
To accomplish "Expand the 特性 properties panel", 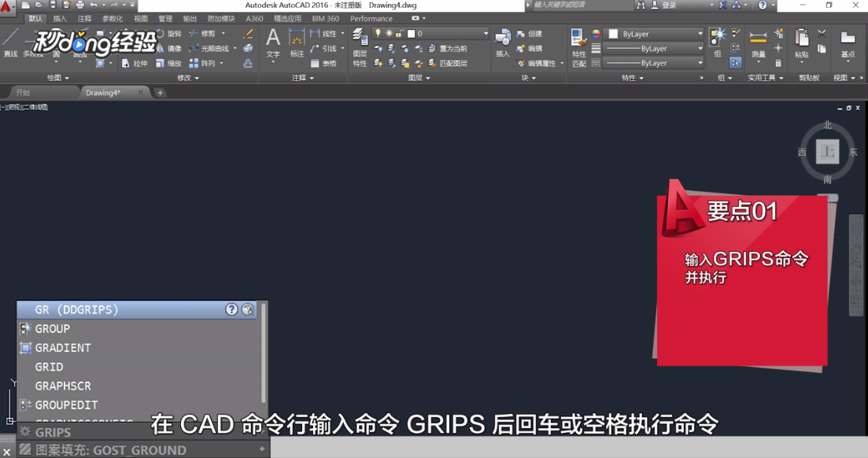I will (633, 78).
